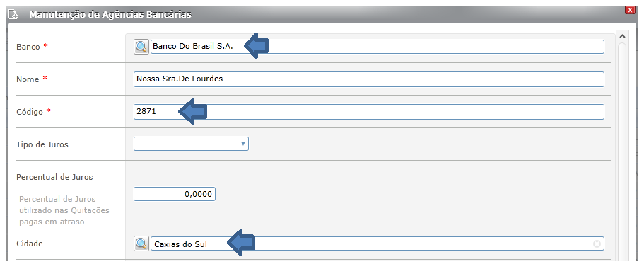The image size is (644, 269).
Task: Click the Banco required label
Action: click(32, 47)
